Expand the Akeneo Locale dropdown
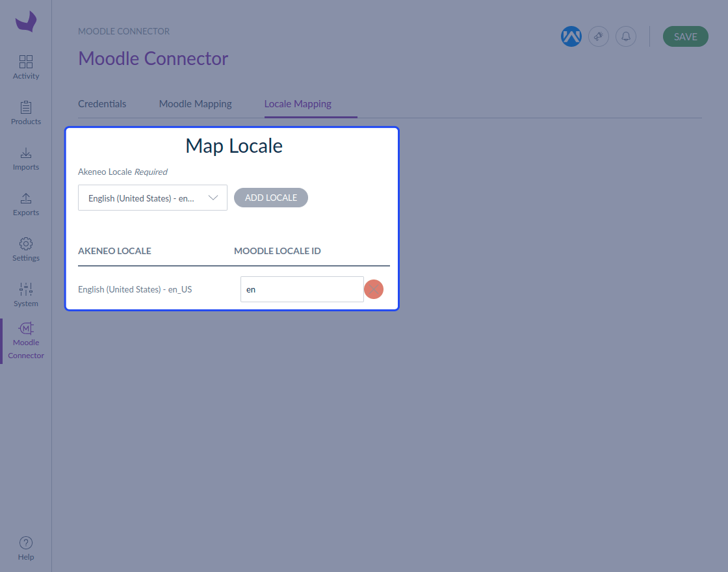This screenshot has height=572, width=728. coord(153,198)
